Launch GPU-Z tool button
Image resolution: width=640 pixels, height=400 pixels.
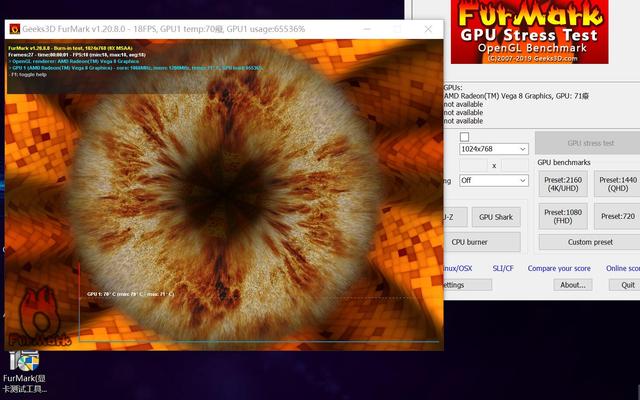(x=455, y=217)
